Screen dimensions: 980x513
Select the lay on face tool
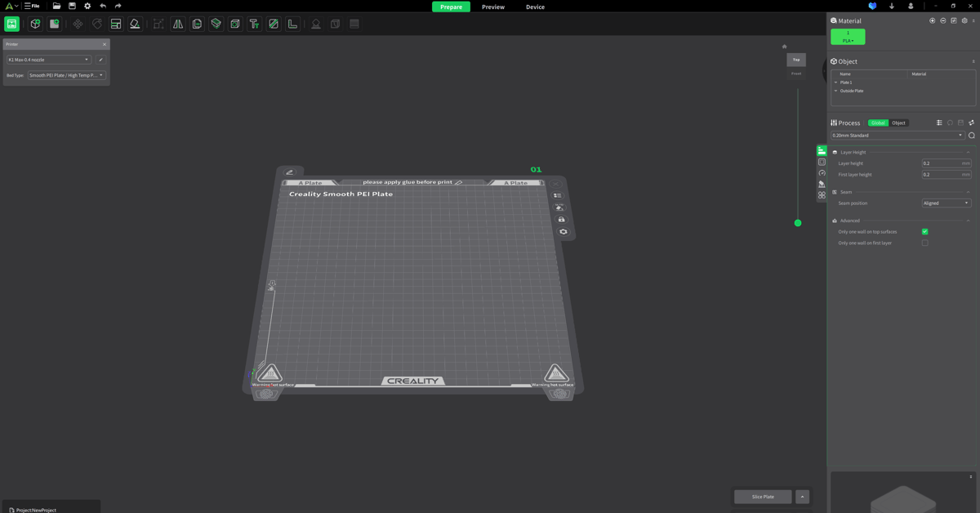(x=135, y=24)
